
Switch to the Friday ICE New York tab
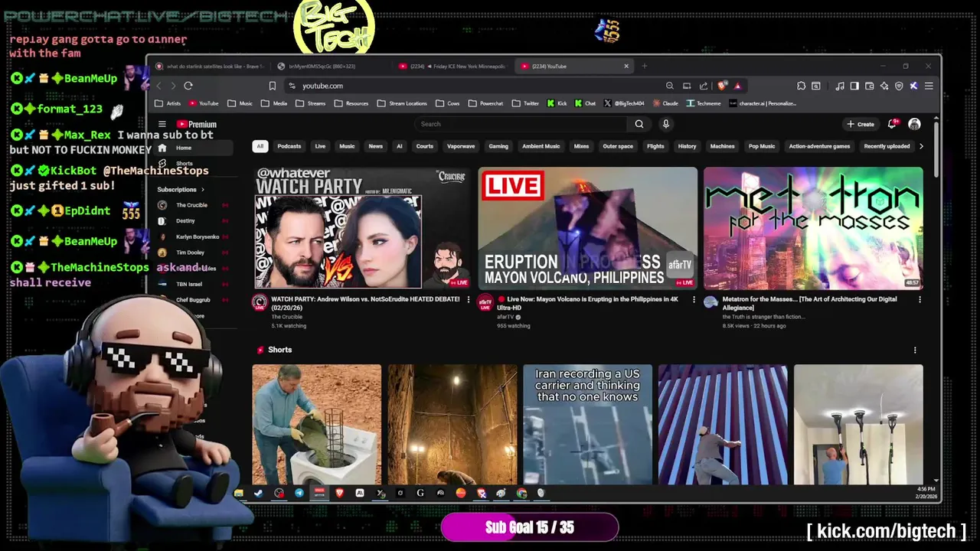tap(452, 67)
